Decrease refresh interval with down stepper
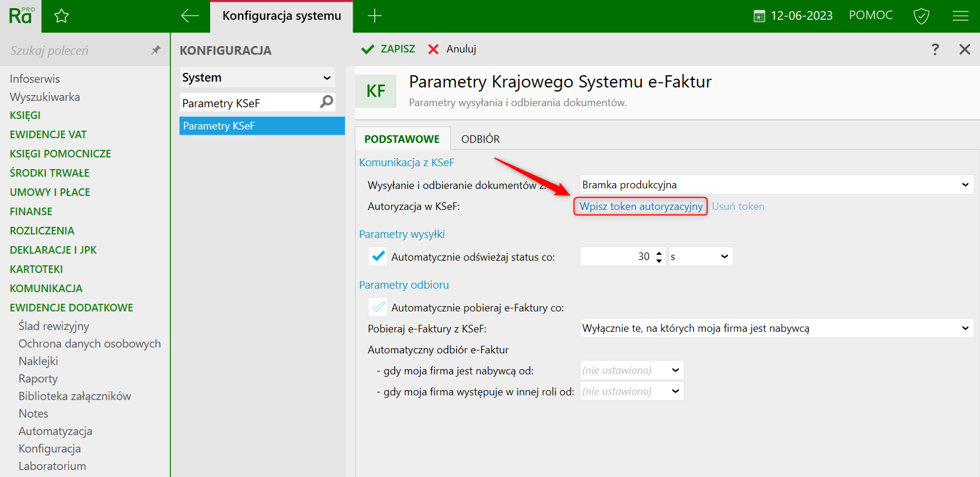The width and height of the screenshot is (980, 477). pos(659,261)
